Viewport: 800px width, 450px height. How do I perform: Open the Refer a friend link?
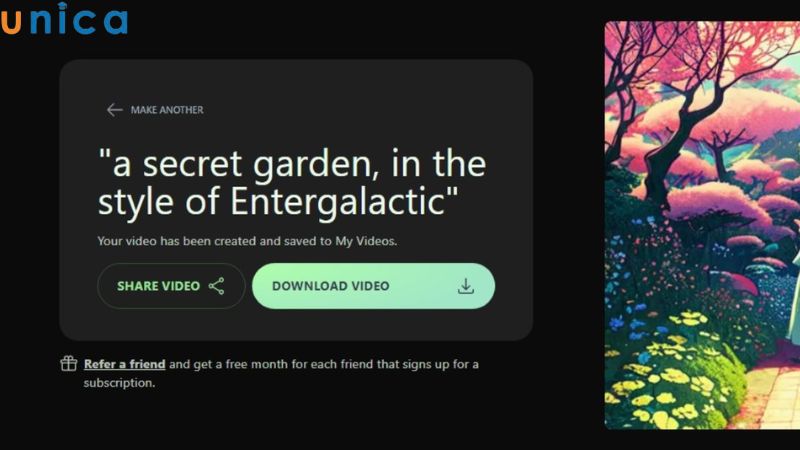tap(124, 364)
